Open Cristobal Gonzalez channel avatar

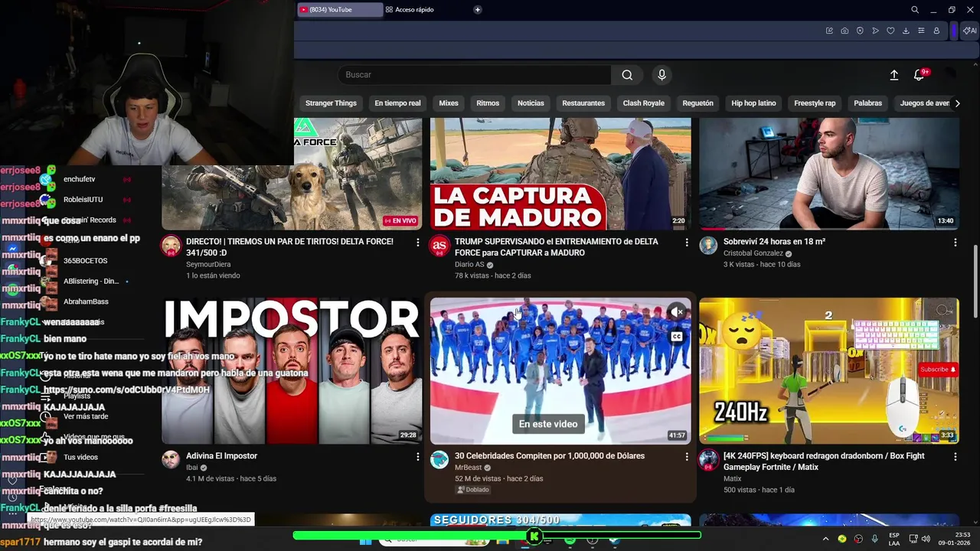(x=708, y=246)
